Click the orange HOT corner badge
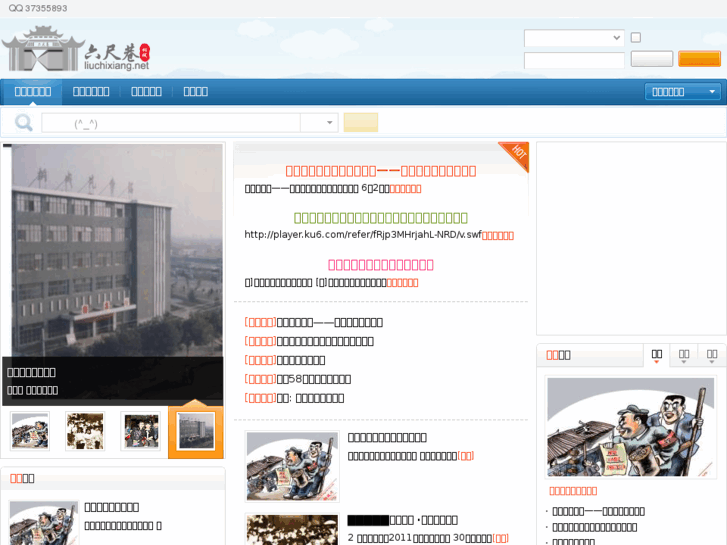Image resolution: width=727 pixels, height=545 pixels. click(x=515, y=155)
